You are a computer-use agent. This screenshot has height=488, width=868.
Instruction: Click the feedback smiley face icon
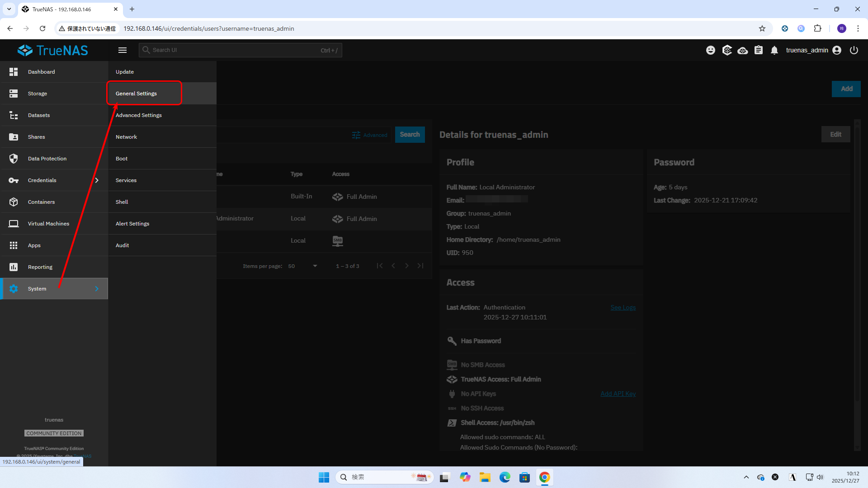[711, 50]
